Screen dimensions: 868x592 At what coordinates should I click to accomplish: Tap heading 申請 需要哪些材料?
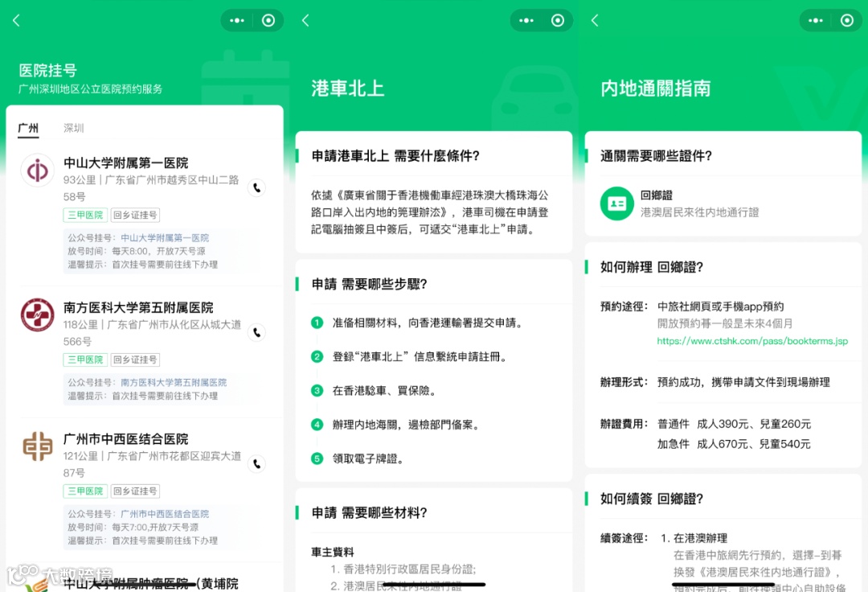point(369,513)
